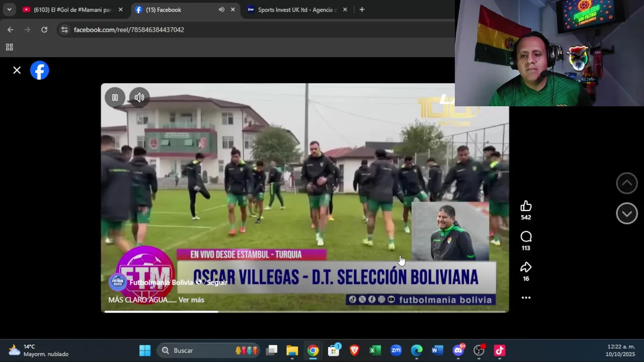Open a new browser tab
The height and width of the screenshot is (362, 644).
coord(362,10)
